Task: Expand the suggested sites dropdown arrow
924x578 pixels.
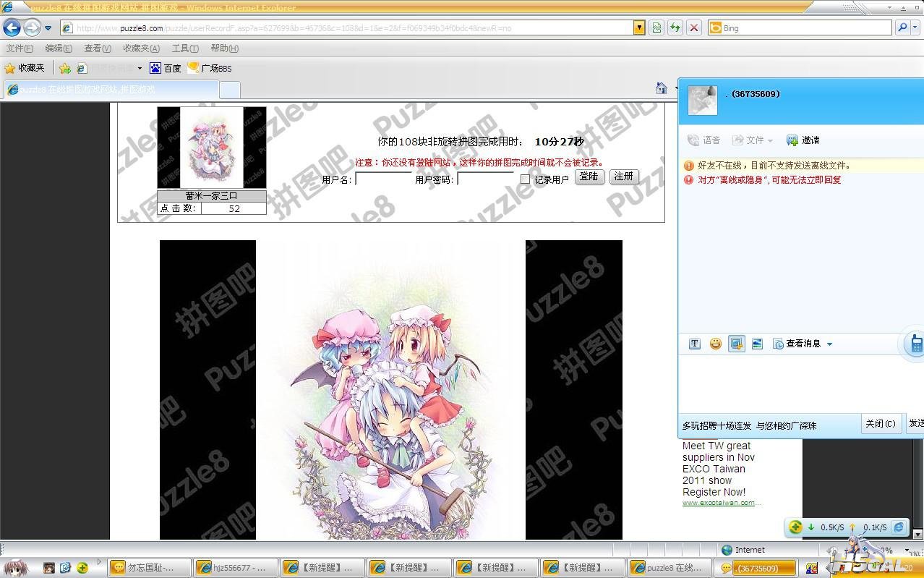Action: tap(140, 69)
